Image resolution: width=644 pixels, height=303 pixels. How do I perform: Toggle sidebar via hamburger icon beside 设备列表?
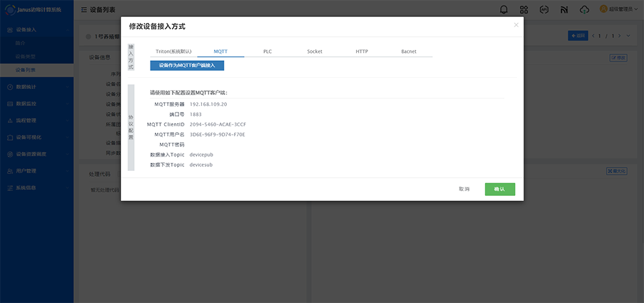tap(84, 10)
